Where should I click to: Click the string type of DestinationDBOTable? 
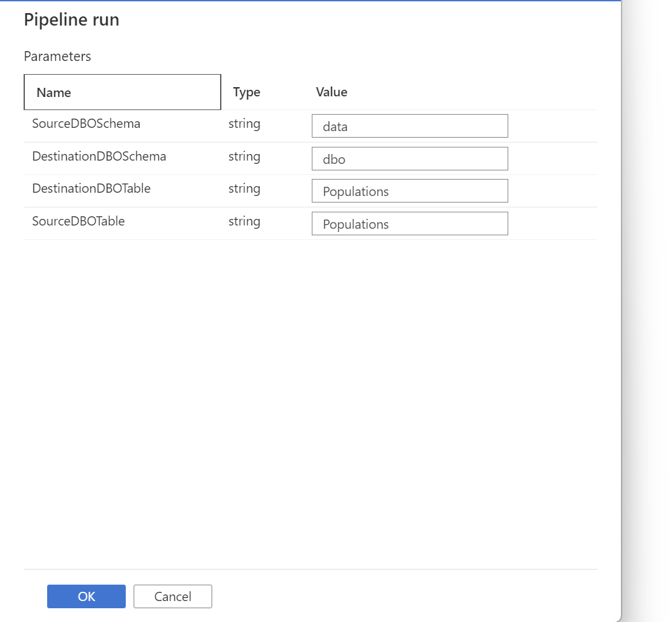pos(244,189)
